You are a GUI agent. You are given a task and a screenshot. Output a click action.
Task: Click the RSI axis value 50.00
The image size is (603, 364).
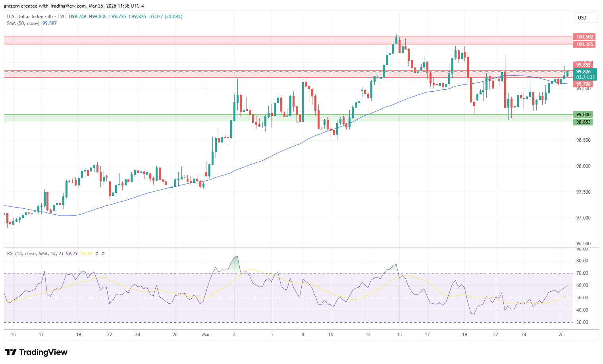(582, 298)
